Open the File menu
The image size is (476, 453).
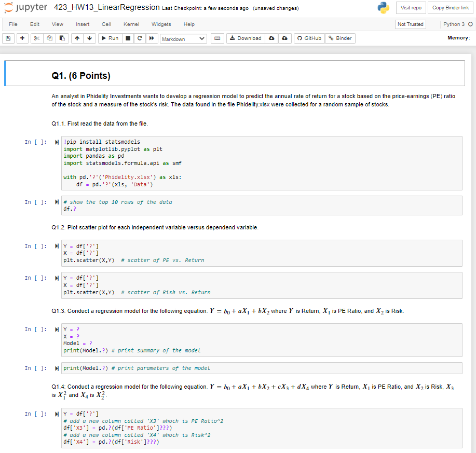13,24
